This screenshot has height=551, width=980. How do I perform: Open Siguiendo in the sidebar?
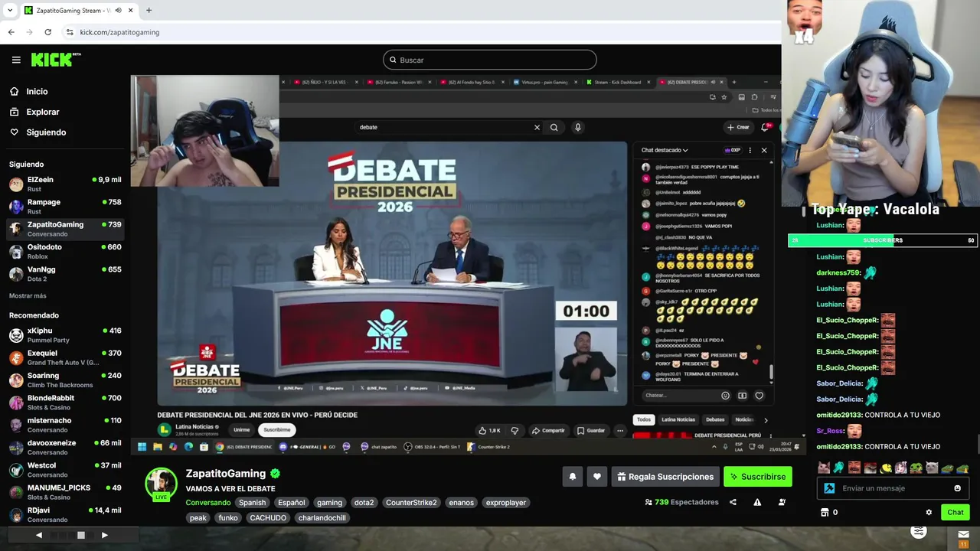pos(46,132)
